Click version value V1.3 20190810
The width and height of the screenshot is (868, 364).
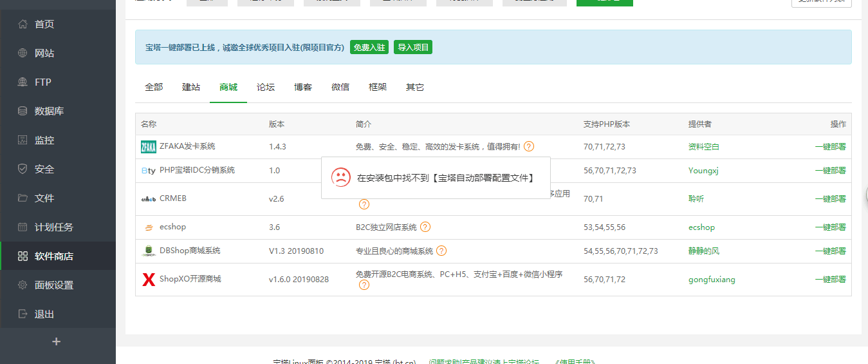(297, 251)
